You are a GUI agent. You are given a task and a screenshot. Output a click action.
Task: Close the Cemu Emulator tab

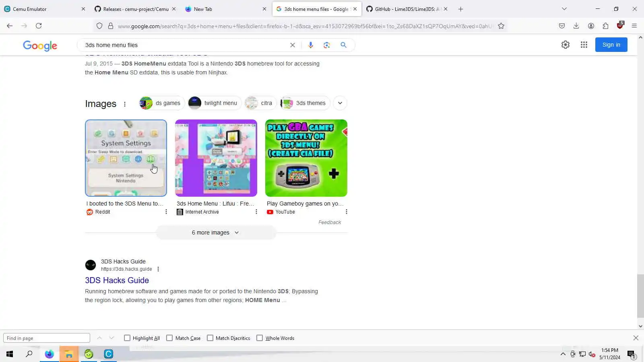pos(83,9)
